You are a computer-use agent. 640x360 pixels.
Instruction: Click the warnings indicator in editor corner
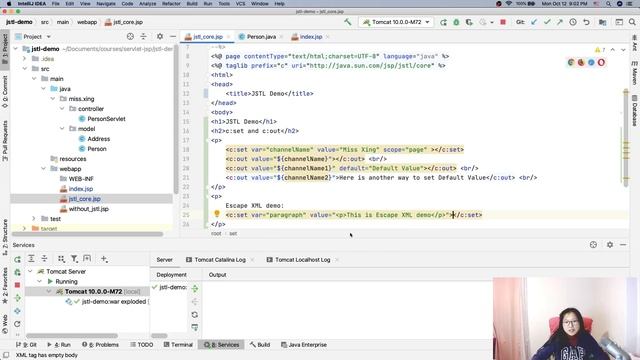[600, 49]
